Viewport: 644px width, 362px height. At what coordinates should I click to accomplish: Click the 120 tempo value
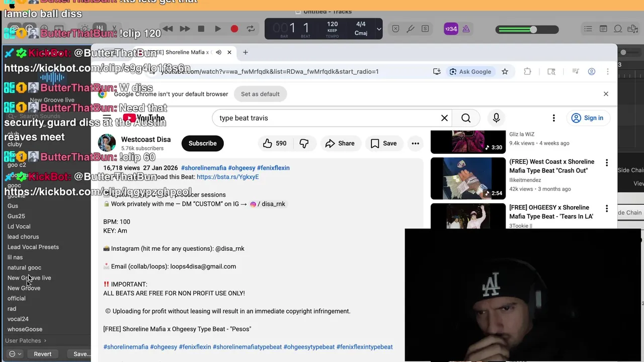pos(332,24)
